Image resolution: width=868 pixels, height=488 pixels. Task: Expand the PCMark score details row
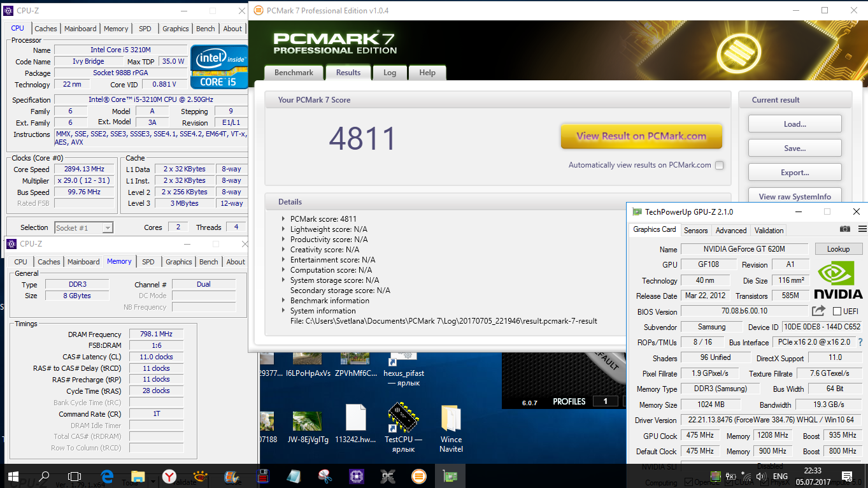tap(283, 219)
